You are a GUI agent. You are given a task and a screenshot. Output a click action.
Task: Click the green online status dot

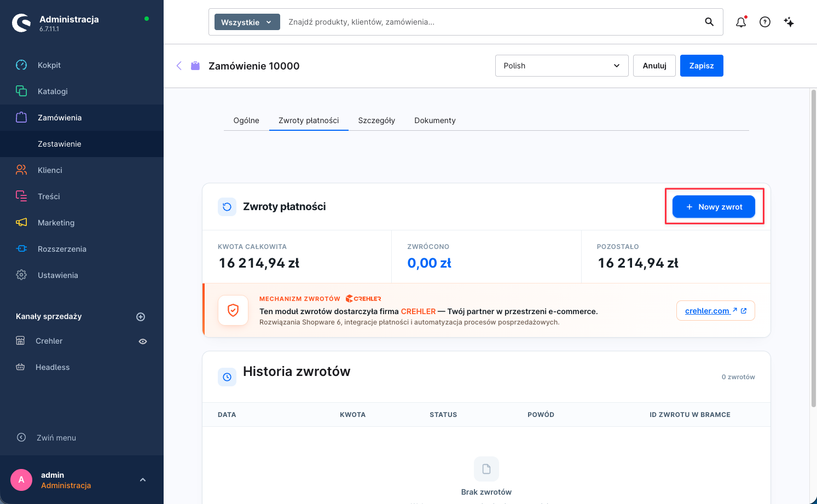[147, 19]
